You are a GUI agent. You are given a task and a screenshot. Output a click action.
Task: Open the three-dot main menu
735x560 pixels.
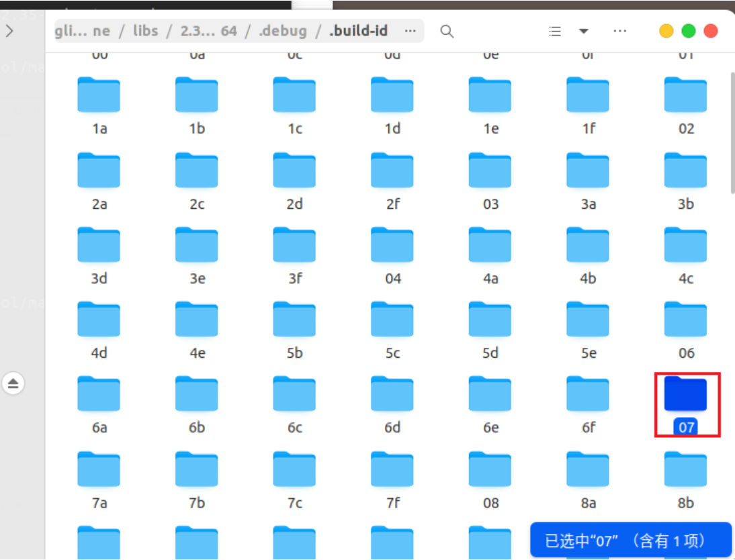(x=620, y=32)
